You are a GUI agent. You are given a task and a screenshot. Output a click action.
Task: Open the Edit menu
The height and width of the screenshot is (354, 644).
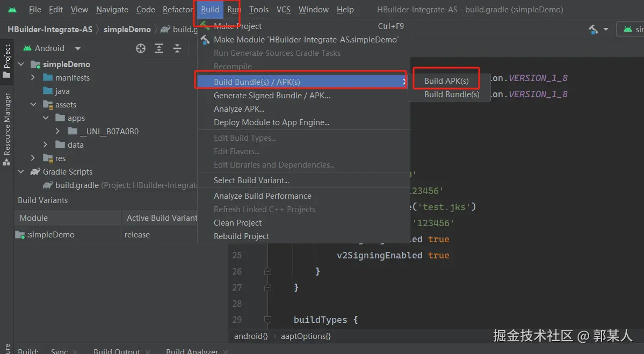(55, 10)
